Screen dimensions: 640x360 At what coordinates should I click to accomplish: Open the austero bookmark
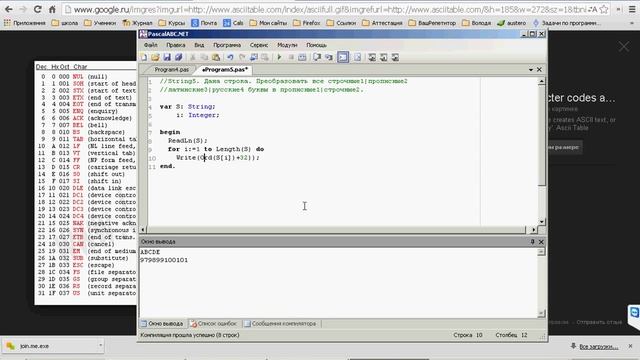(512, 23)
